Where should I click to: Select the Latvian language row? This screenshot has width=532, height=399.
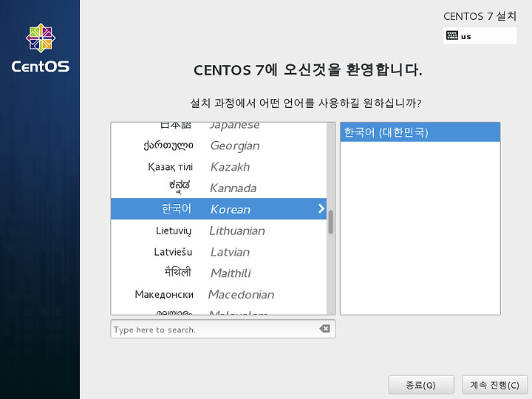coord(219,251)
